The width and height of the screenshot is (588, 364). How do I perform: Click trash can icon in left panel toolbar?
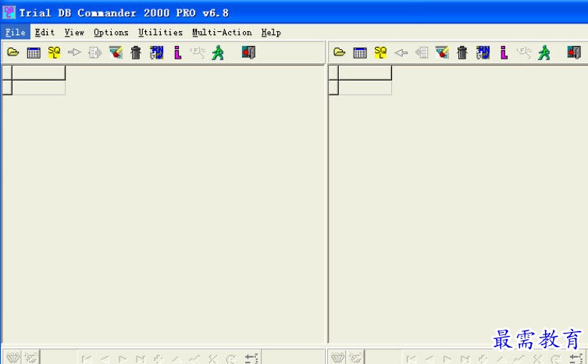pyautogui.click(x=136, y=52)
